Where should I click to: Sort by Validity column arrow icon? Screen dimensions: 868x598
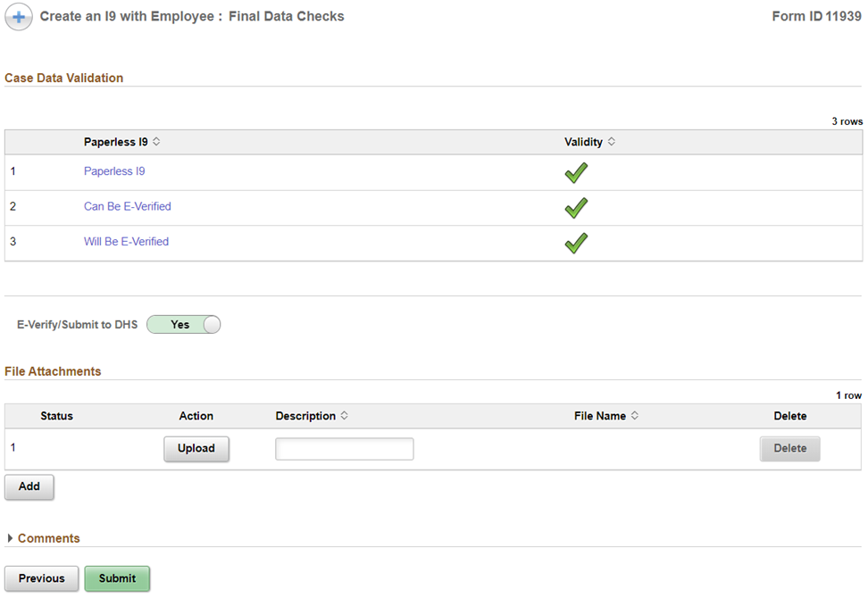[x=611, y=142]
